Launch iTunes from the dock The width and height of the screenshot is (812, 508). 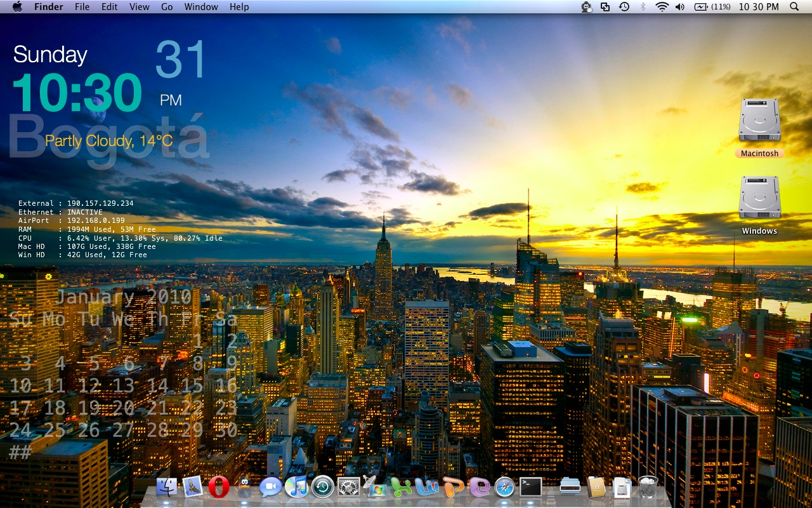(296, 487)
